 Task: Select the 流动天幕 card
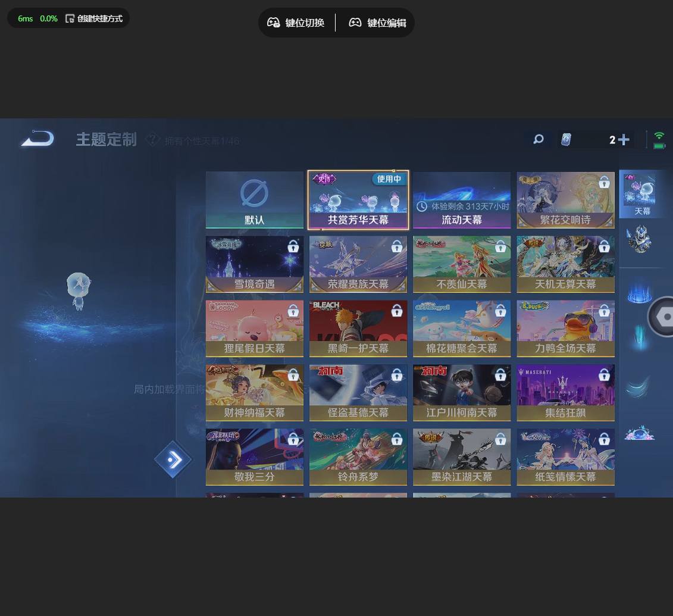(462, 200)
